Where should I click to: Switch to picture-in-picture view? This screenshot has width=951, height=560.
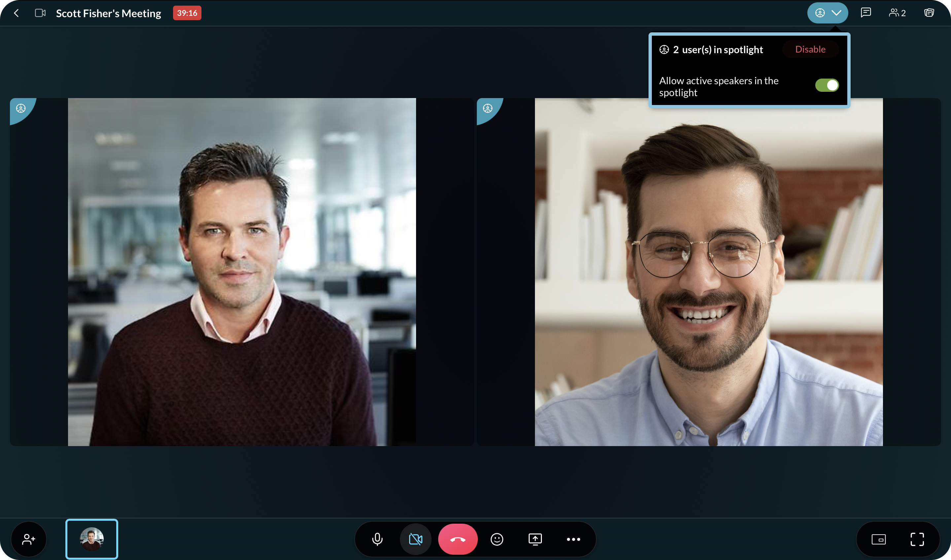(x=879, y=539)
